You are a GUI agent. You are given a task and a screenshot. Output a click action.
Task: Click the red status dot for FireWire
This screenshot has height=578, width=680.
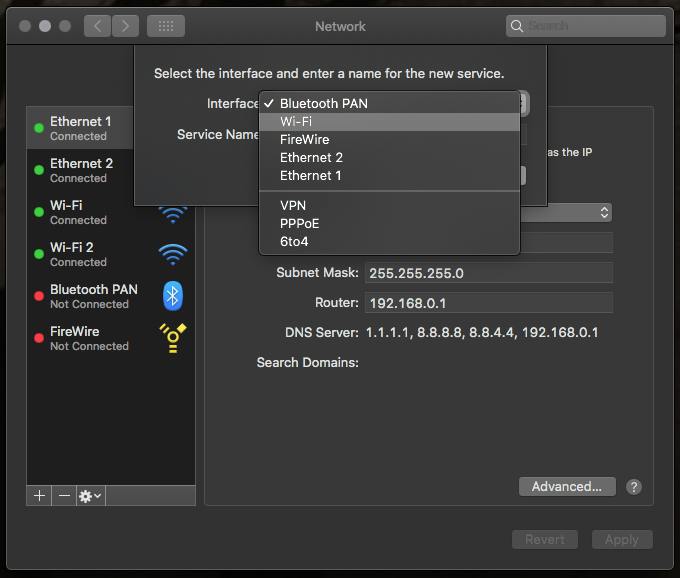pyautogui.click(x=39, y=338)
